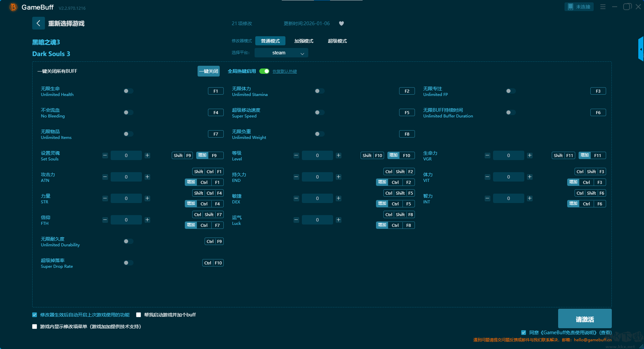Click the heart favorite icon
The image size is (644, 349).
(341, 23)
